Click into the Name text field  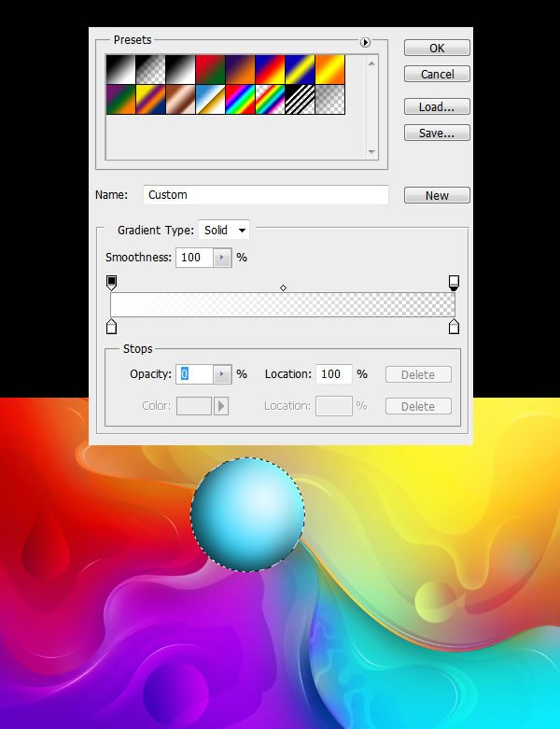coord(266,195)
